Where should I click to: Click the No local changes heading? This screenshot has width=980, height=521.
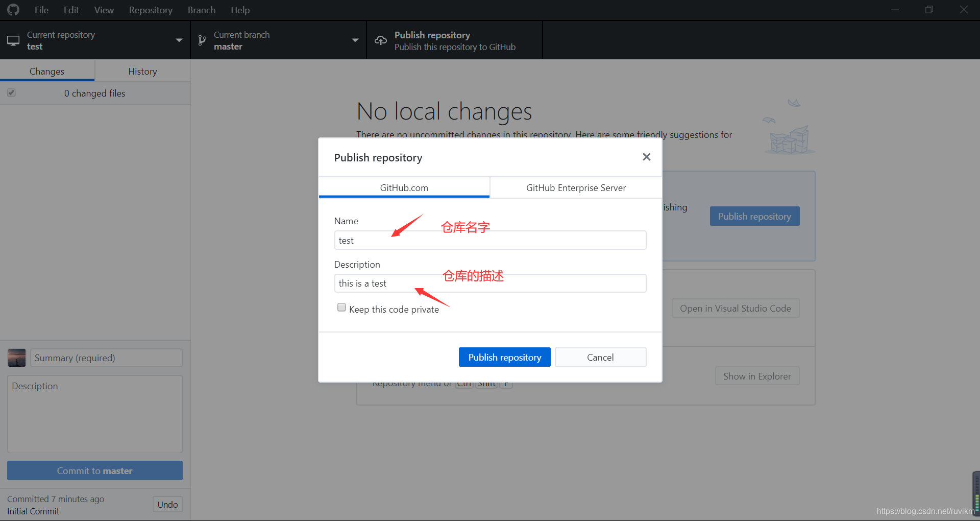click(444, 111)
